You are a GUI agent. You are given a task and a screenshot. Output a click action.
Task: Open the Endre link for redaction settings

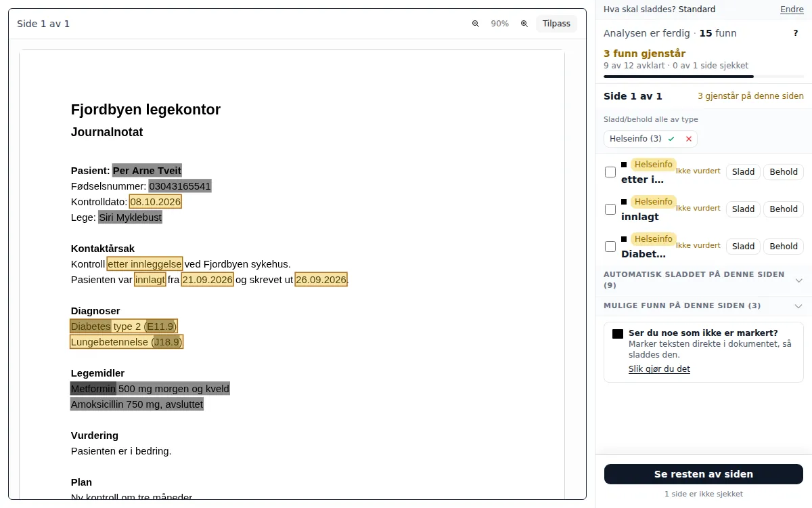(792, 9)
